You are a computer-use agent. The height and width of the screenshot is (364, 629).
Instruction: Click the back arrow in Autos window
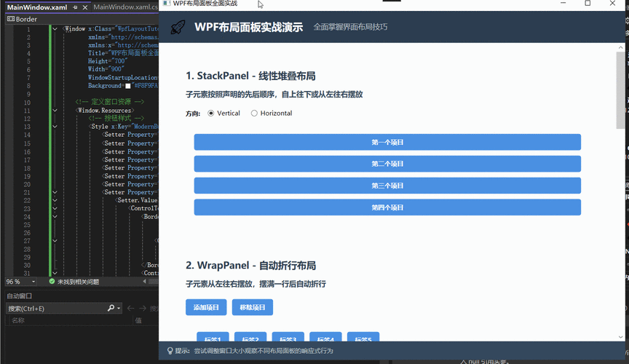coord(130,308)
